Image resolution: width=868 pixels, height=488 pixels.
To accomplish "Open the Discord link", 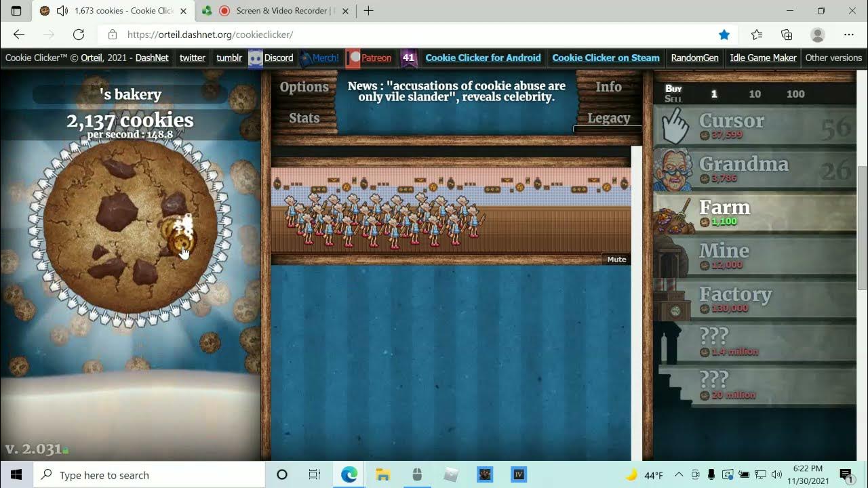I will coord(271,58).
